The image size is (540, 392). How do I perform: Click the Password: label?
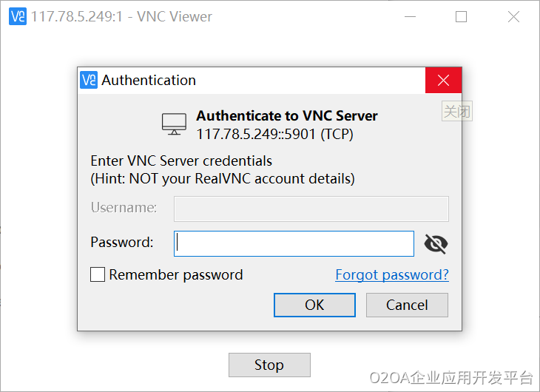click(x=122, y=242)
